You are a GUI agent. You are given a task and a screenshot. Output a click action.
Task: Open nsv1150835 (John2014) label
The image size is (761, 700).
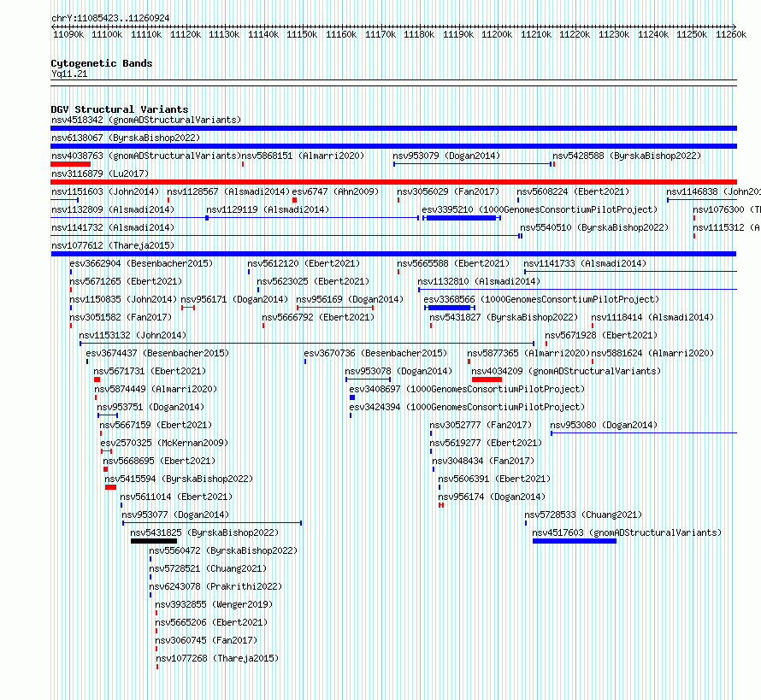123,299
